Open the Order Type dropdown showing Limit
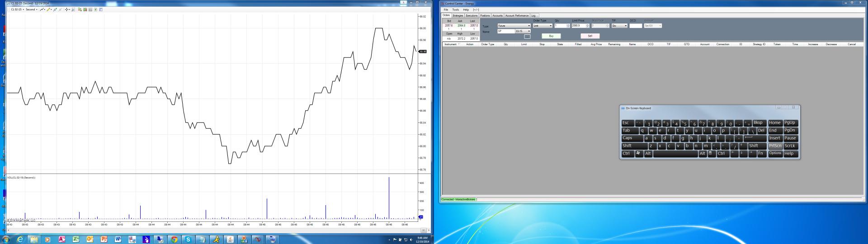 click(542, 26)
